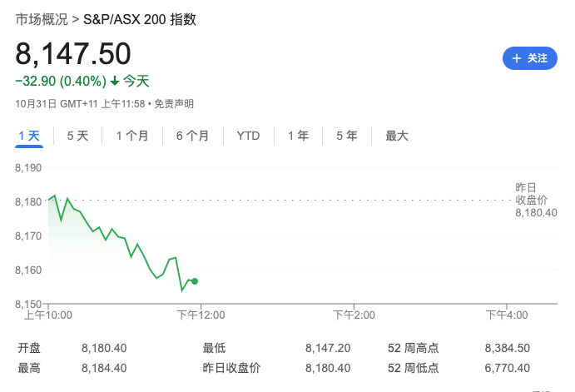
Task: Open the 市场概况 breadcrumb link
Action: (42, 19)
